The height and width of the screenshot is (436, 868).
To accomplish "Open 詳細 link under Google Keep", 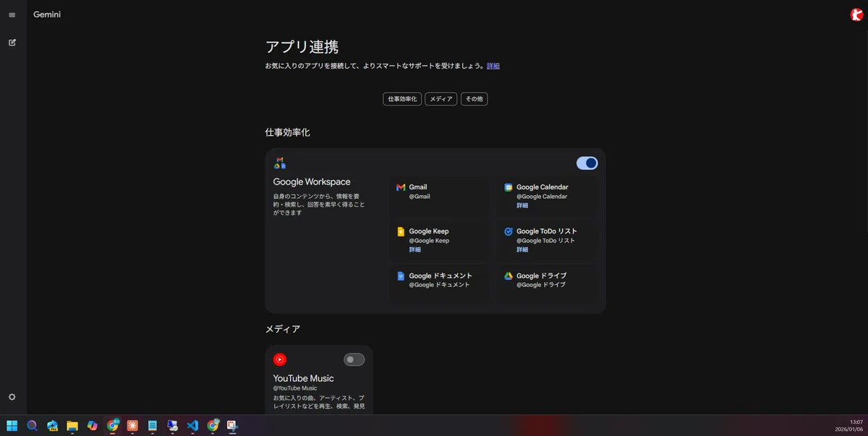I will point(414,249).
